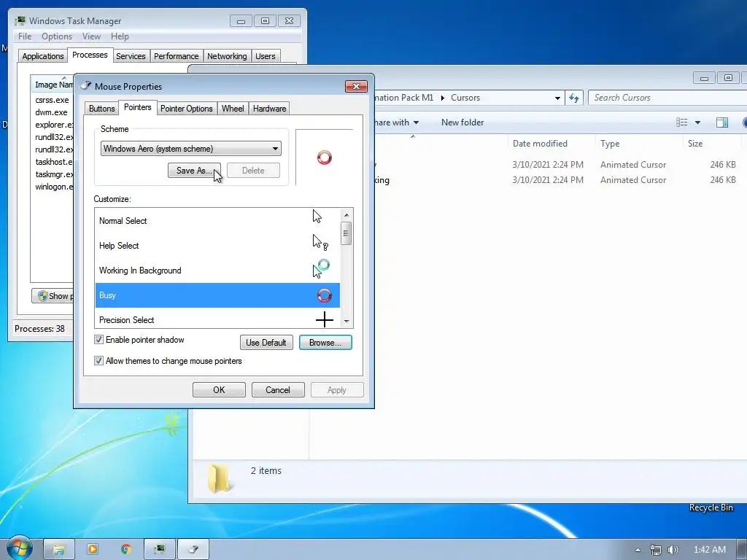Toggle Enable pointer shadow checkbox
Screen dimensions: 747x560
[x=98, y=340]
